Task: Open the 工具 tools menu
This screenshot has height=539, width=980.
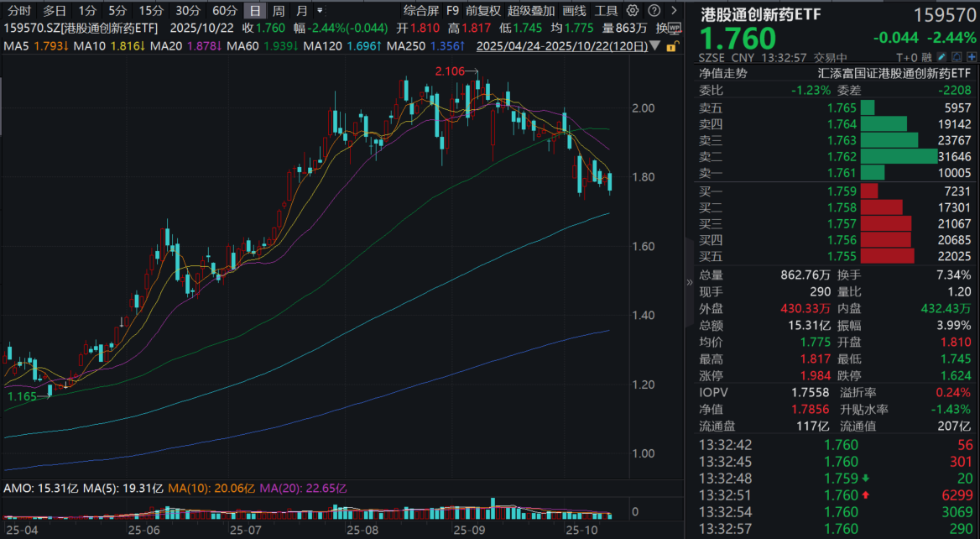Action: 606,11
